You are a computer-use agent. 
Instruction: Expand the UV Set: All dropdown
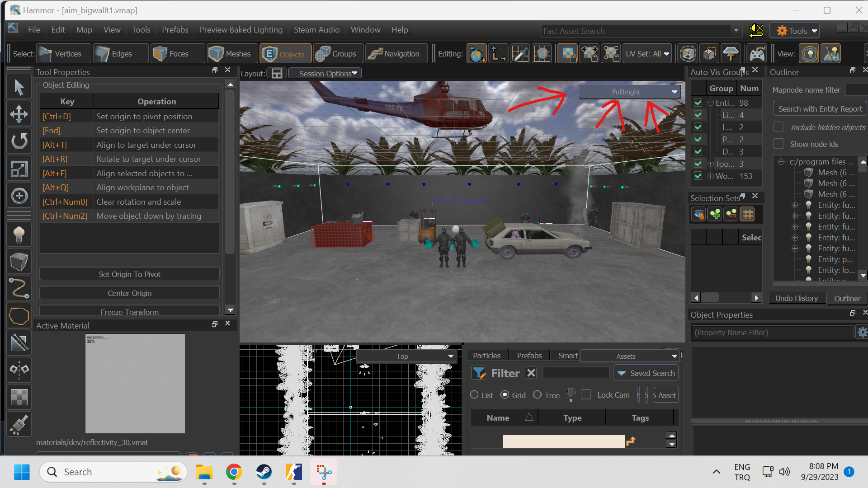coord(646,54)
